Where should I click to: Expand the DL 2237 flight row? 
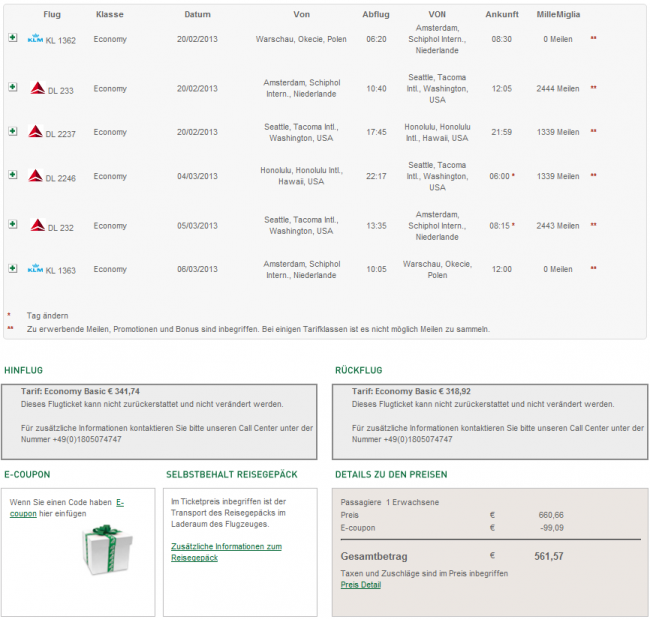(x=13, y=131)
